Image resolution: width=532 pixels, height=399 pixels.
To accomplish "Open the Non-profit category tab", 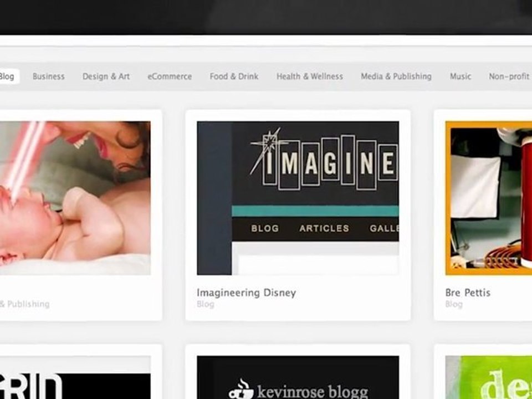I will click(x=509, y=76).
